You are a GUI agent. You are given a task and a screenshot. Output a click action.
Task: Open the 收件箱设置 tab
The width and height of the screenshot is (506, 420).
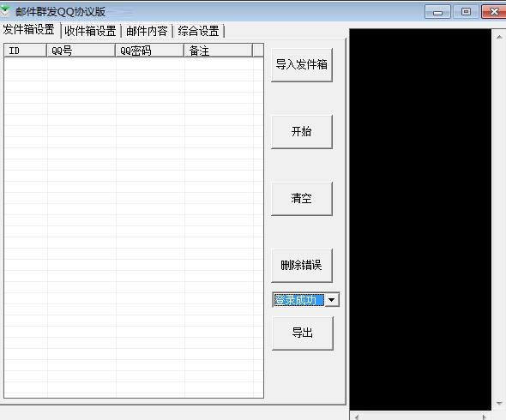point(90,31)
